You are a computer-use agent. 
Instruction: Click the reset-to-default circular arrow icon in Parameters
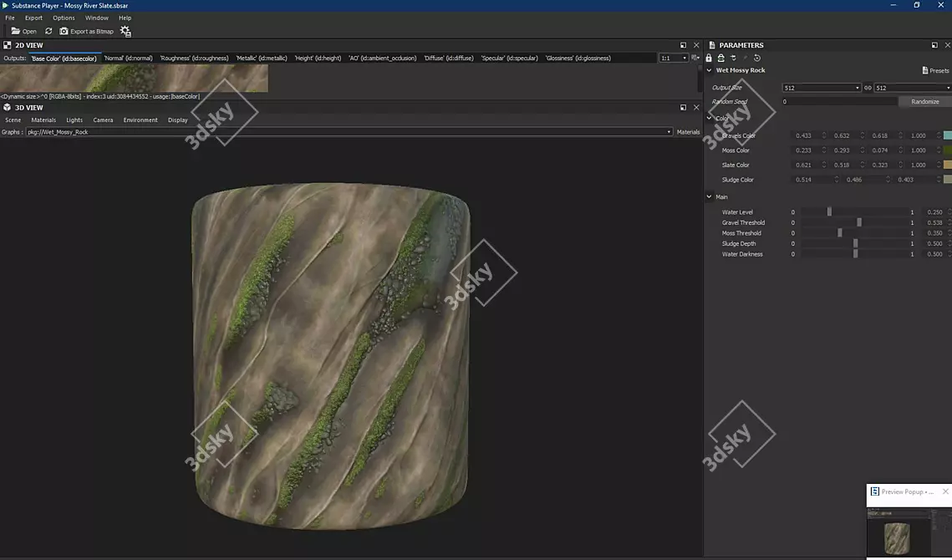point(757,58)
